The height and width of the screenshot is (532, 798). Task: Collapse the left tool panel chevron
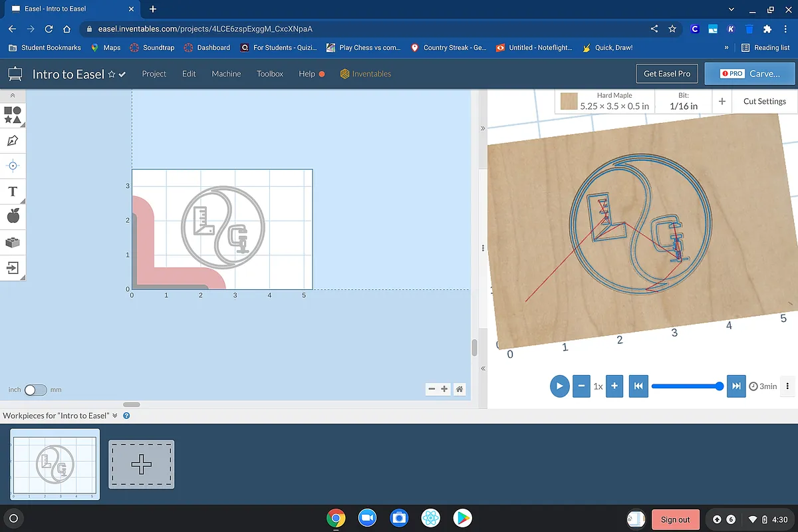point(13,96)
